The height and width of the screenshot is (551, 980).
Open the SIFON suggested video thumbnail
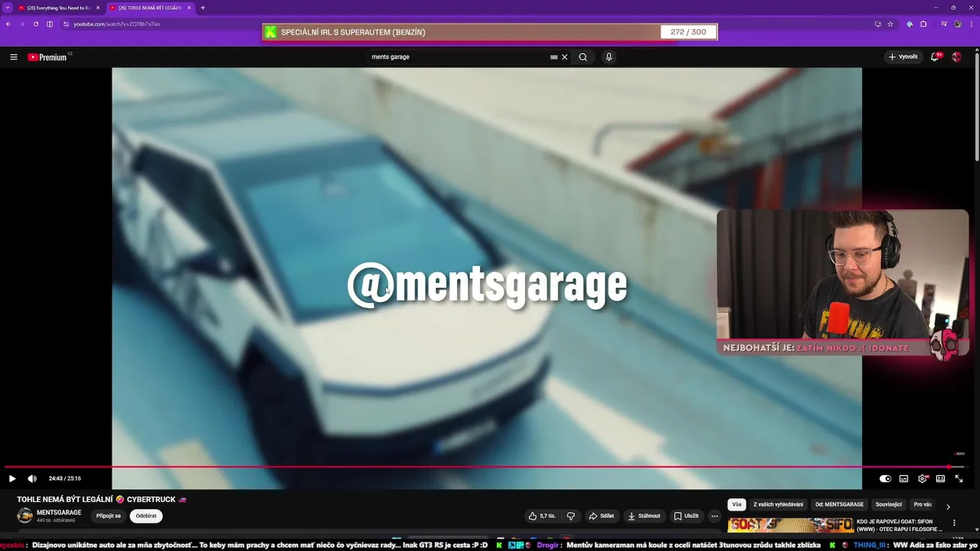[790, 526]
